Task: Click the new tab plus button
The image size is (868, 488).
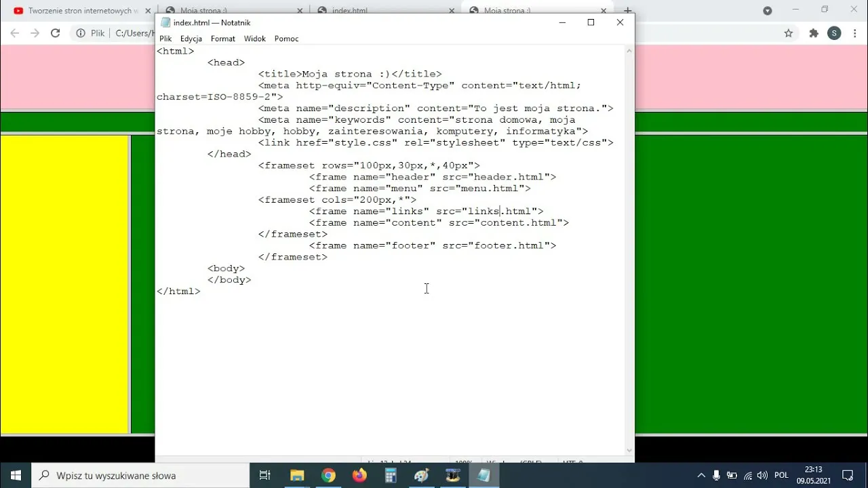Action: tap(627, 11)
